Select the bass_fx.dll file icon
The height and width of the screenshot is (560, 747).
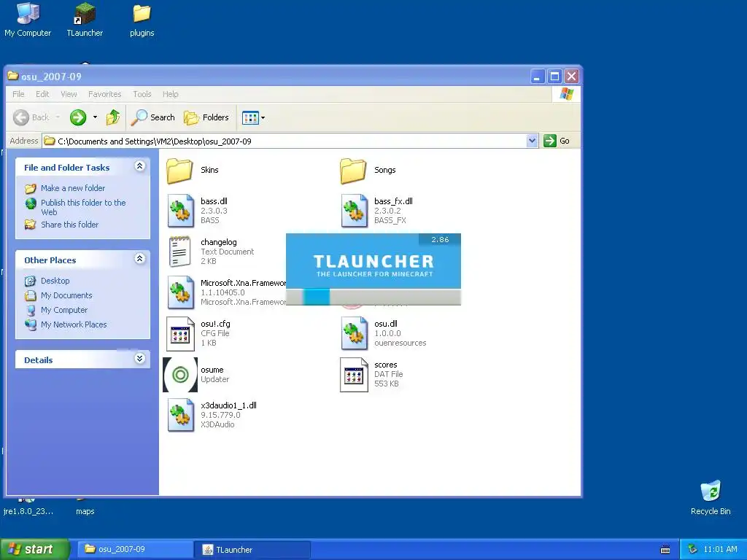tap(354, 211)
